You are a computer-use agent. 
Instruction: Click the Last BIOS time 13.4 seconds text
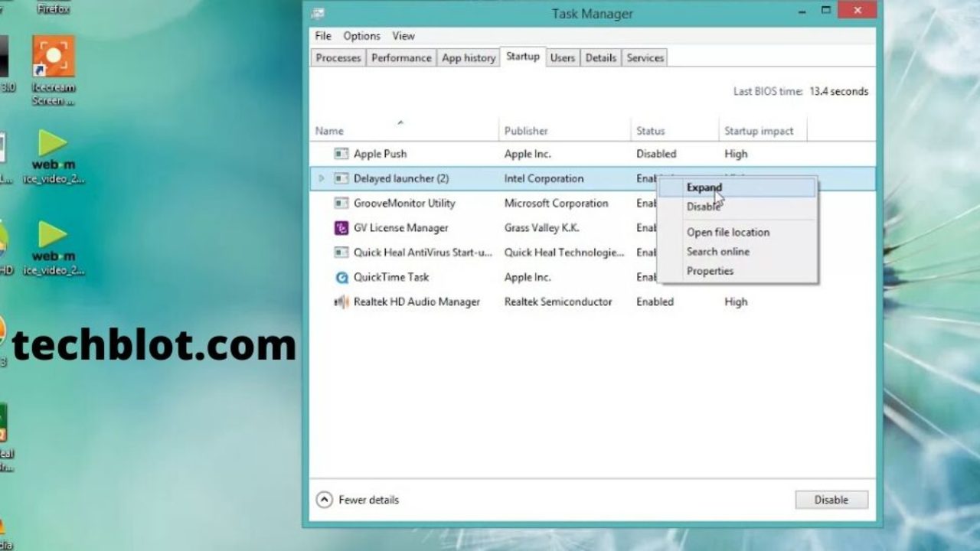[x=801, y=91]
